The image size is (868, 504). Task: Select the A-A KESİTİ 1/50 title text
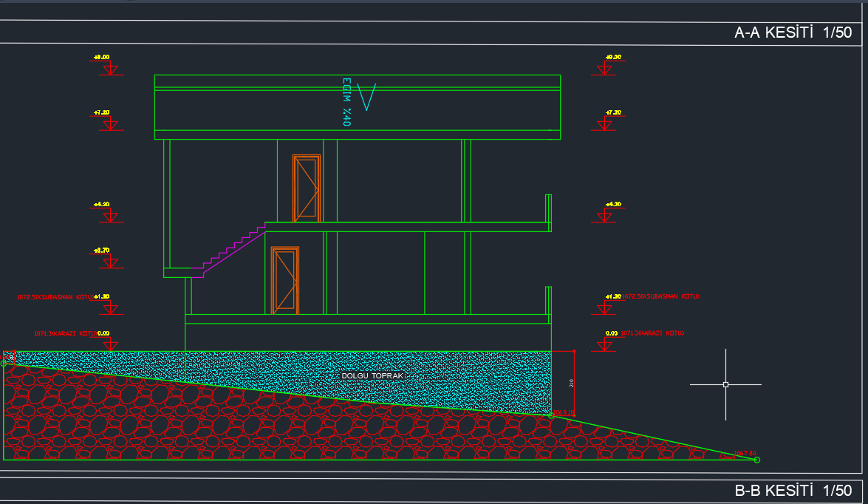(x=793, y=33)
